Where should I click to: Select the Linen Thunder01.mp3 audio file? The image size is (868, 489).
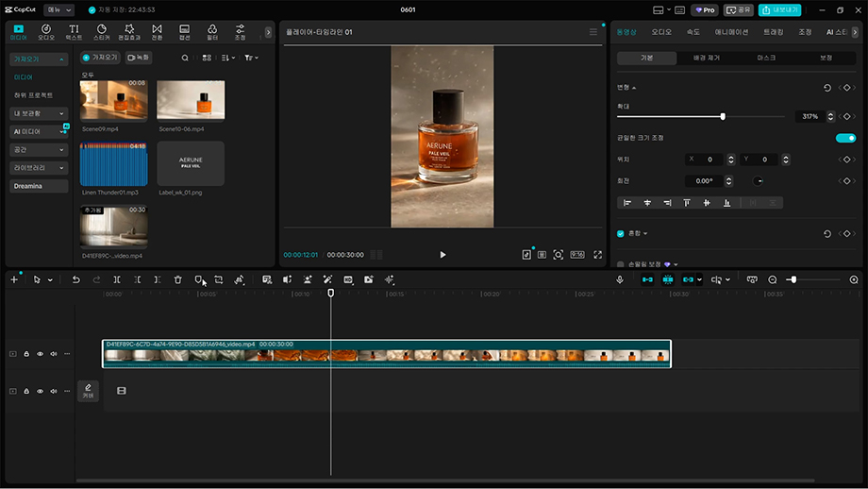113,164
